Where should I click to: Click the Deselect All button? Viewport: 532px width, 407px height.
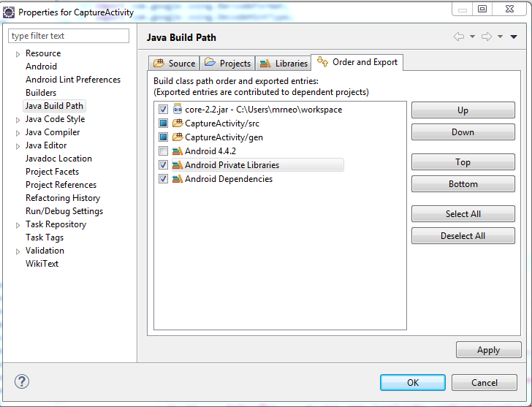click(463, 236)
